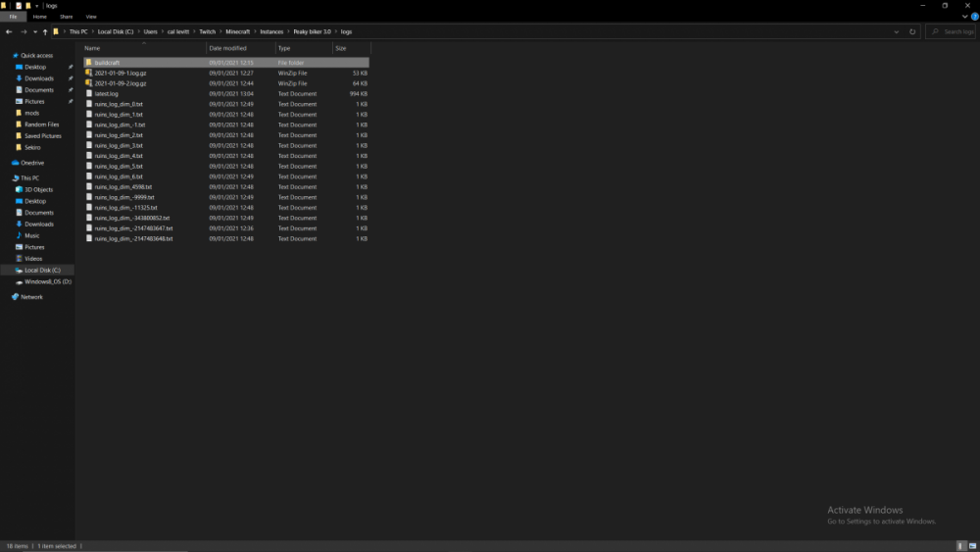
Task: Open the address bar history dropdown
Action: pos(898,31)
